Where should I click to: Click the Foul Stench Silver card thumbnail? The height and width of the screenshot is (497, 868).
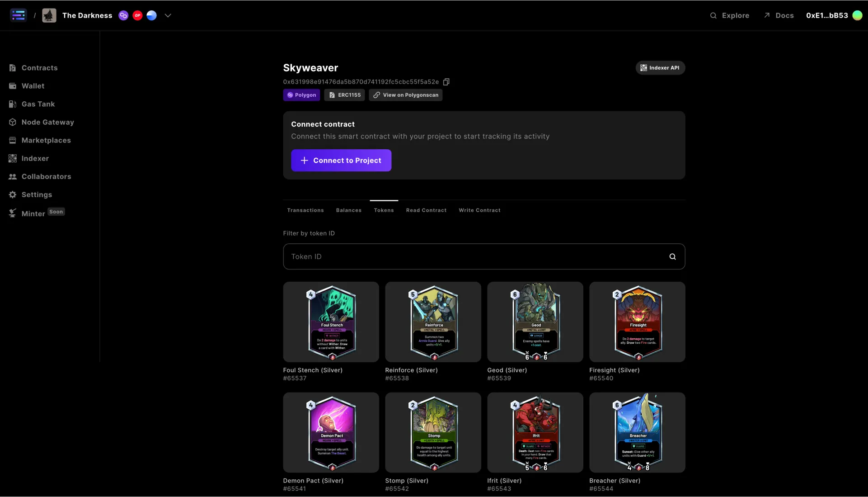click(x=331, y=322)
